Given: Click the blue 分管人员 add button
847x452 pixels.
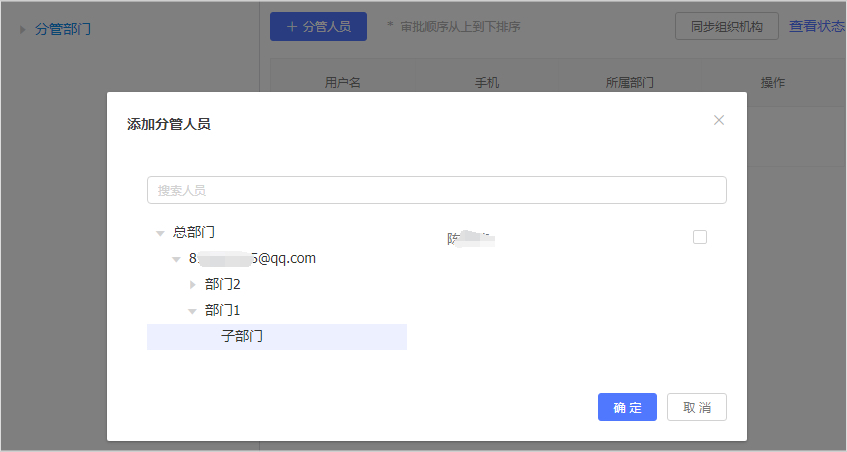Looking at the screenshot, I should click(x=318, y=27).
